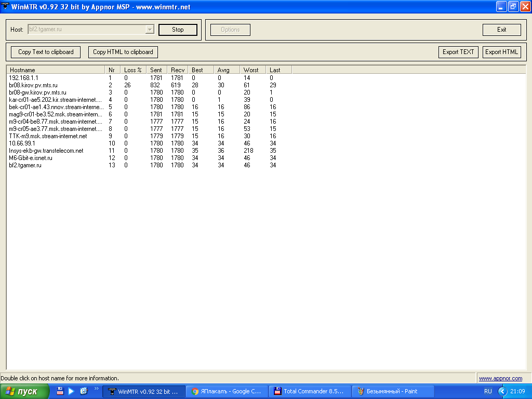Click Copy HTML to clipboard button
This screenshot has height=399, width=532.
click(123, 52)
